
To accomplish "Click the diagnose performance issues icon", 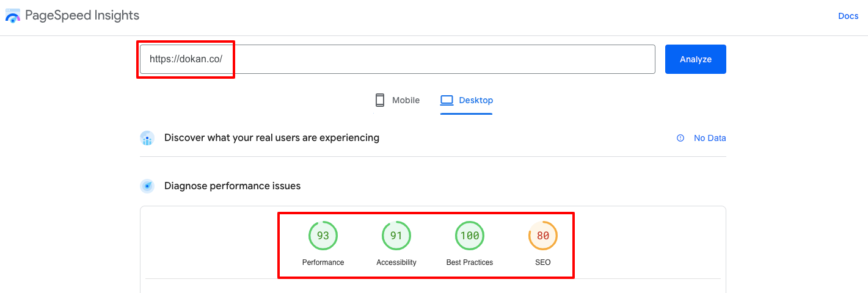I will coord(147,186).
